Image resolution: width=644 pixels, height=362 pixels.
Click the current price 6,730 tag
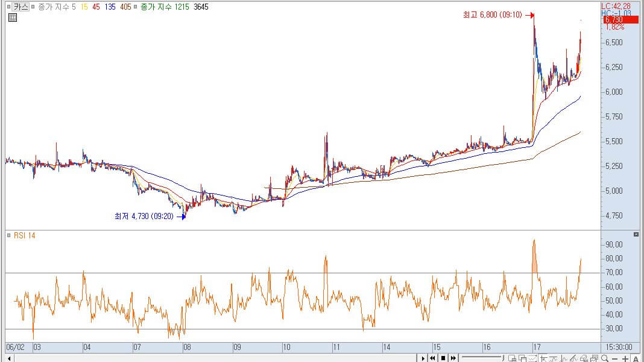pos(620,20)
